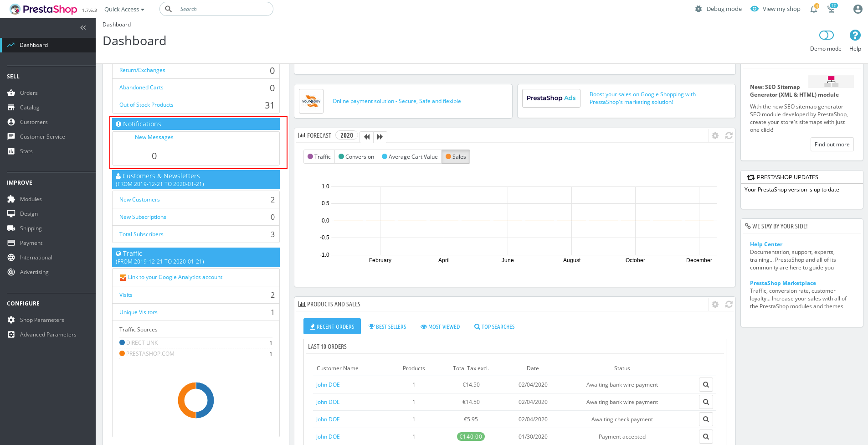Image resolution: width=868 pixels, height=445 pixels.
Task: View order details for €5.95 order
Action: (x=706, y=419)
